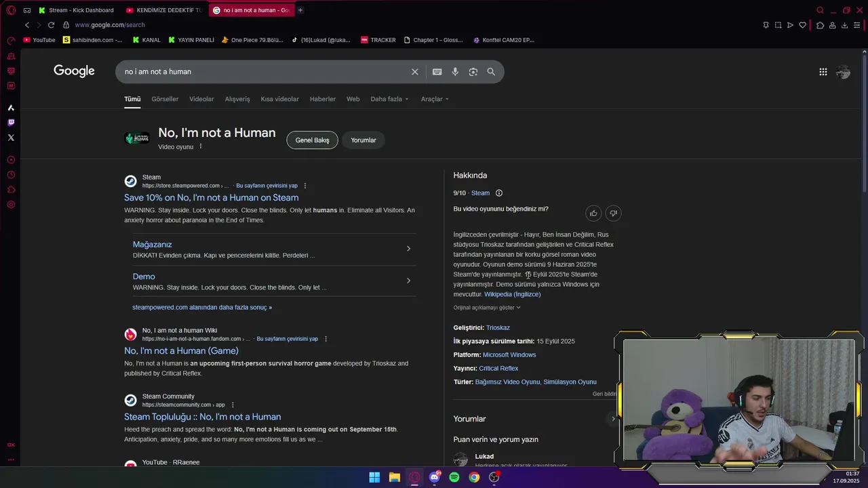Switch to the Videolar tab
Viewport: 868px width, 488px height.
point(201,99)
